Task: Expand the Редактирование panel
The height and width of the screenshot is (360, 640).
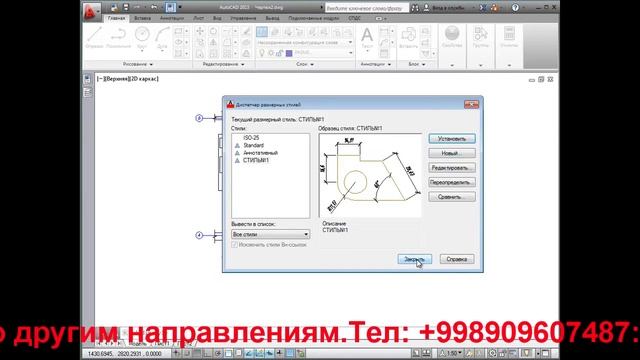Action: coord(223,64)
